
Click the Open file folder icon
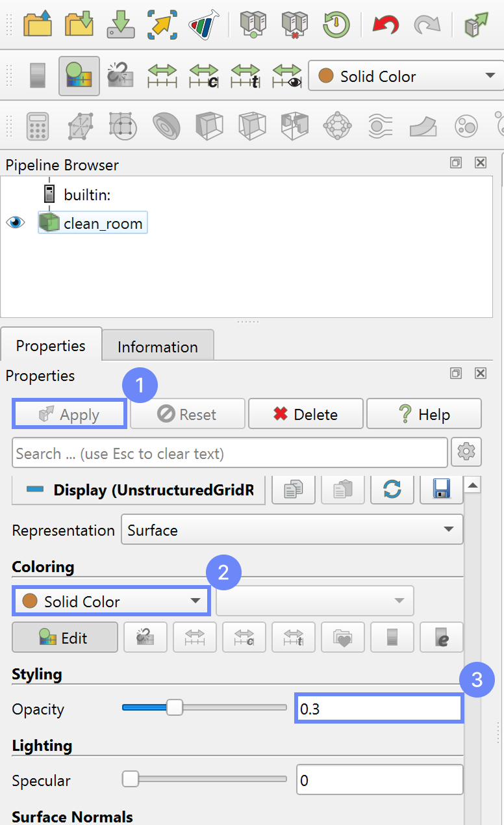tap(38, 25)
